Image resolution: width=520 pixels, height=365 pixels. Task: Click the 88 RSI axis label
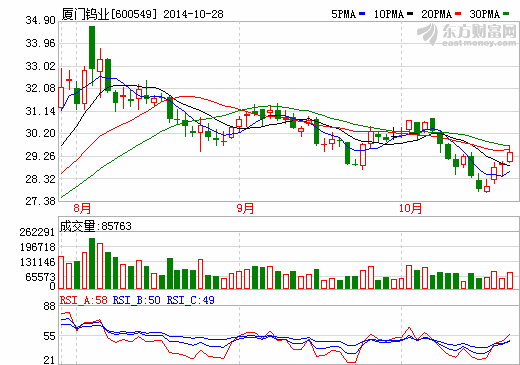pyautogui.click(x=49, y=306)
